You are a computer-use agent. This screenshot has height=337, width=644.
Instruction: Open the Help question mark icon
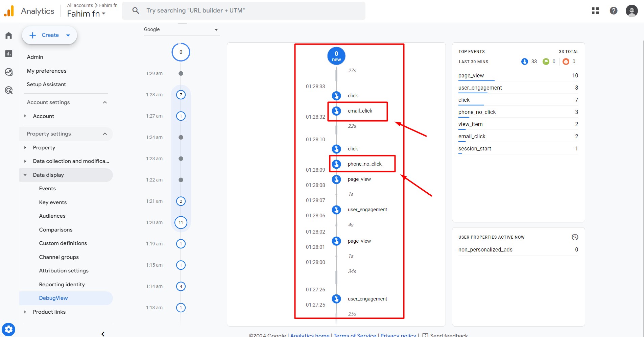click(613, 11)
